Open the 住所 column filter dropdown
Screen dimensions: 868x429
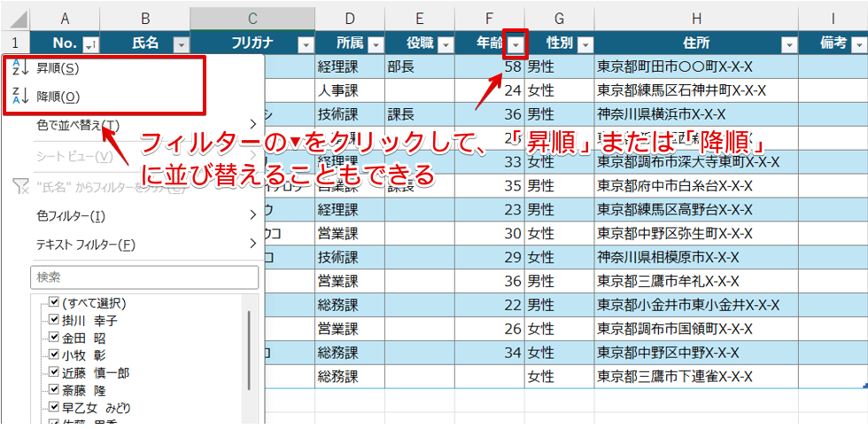coord(789,44)
